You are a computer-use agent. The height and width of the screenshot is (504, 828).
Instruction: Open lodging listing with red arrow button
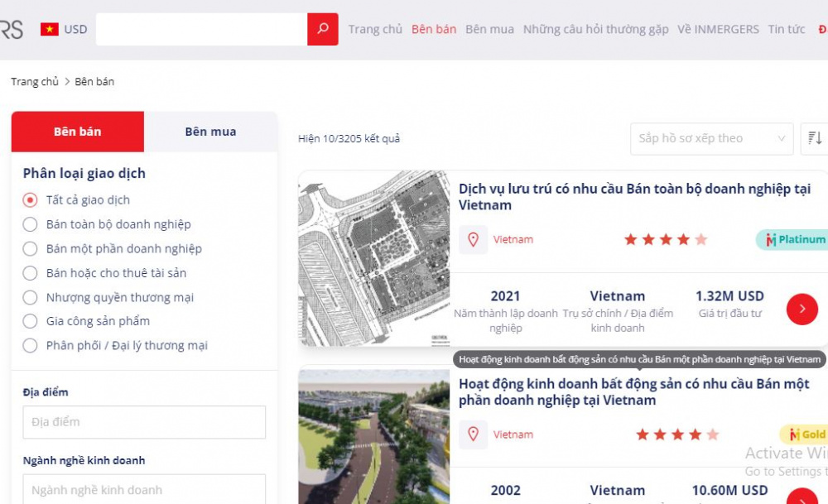[x=802, y=310]
